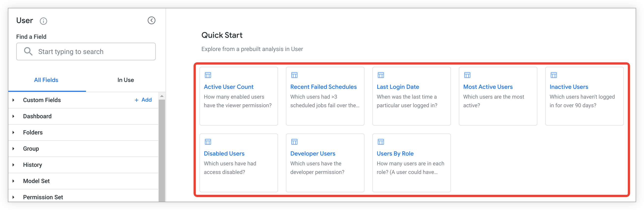Screen dimensions: 644x210
Task: Open the Developer Users analysis
Action: point(312,154)
